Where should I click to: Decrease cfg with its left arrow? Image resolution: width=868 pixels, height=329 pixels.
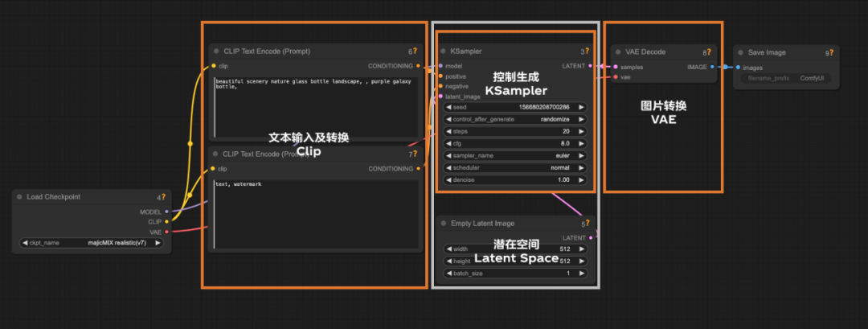(x=449, y=143)
